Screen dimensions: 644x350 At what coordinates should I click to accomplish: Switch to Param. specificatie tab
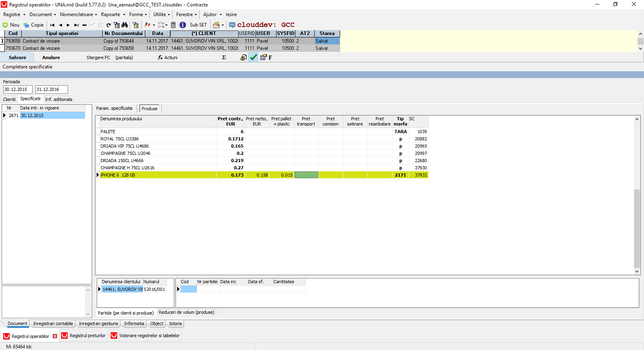114,108
